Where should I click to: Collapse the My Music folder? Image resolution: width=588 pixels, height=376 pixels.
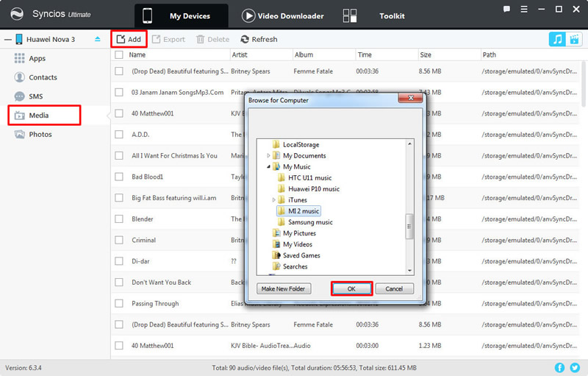click(268, 166)
